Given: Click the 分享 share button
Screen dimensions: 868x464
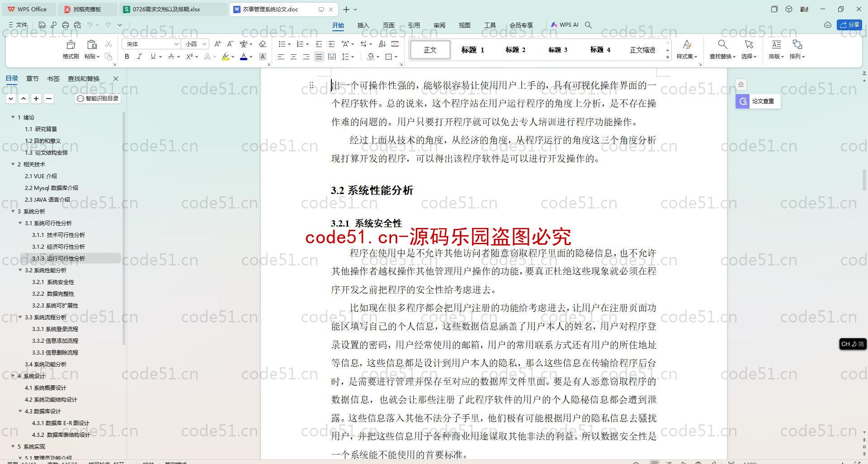Looking at the screenshot, I should click(x=849, y=25).
